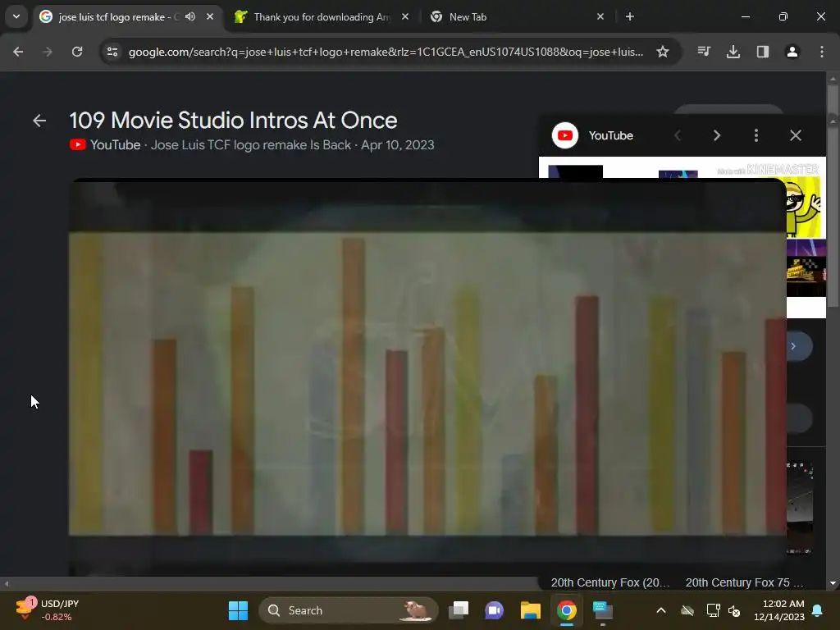Go to previous result in YouTube panel
This screenshot has width=840, height=630.
[678, 135]
